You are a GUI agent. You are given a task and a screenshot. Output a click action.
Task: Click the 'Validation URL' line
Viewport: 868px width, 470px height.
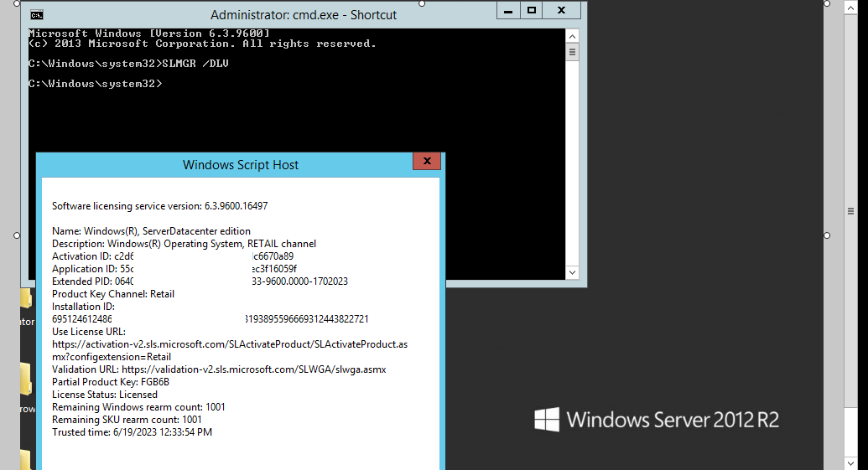tap(219, 369)
